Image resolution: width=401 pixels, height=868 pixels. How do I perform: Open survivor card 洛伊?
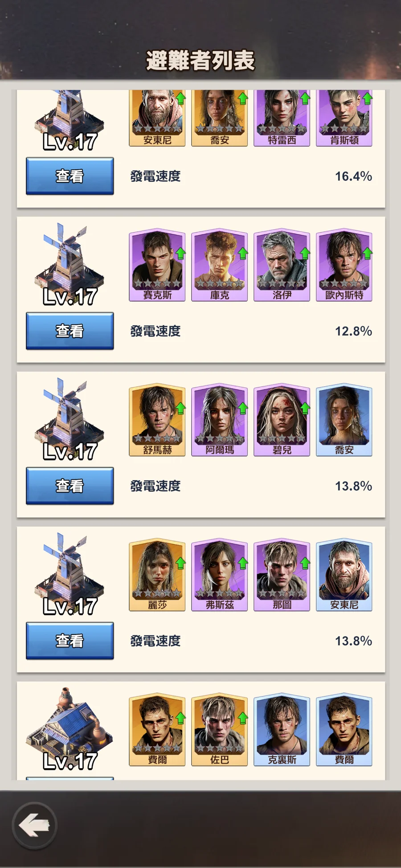pos(282,265)
